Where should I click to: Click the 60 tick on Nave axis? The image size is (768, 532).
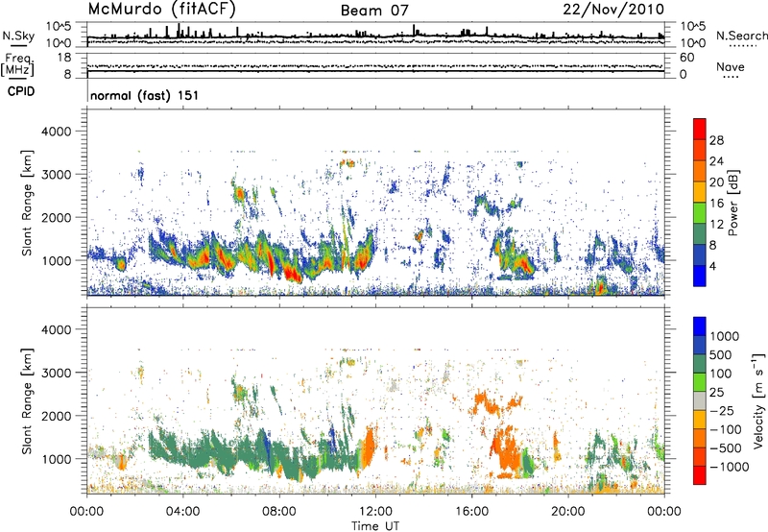(x=686, y=58)
